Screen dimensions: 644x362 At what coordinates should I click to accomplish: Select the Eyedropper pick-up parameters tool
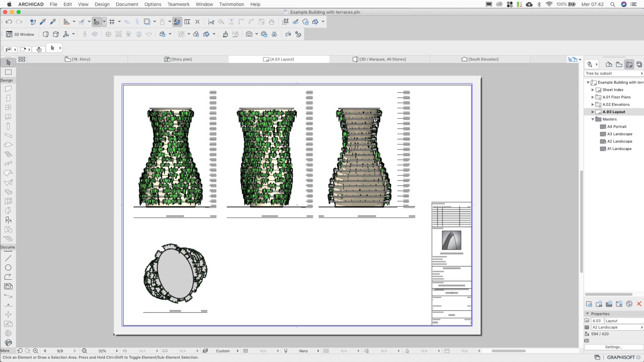pyautogui.click(x=43, y=22)
